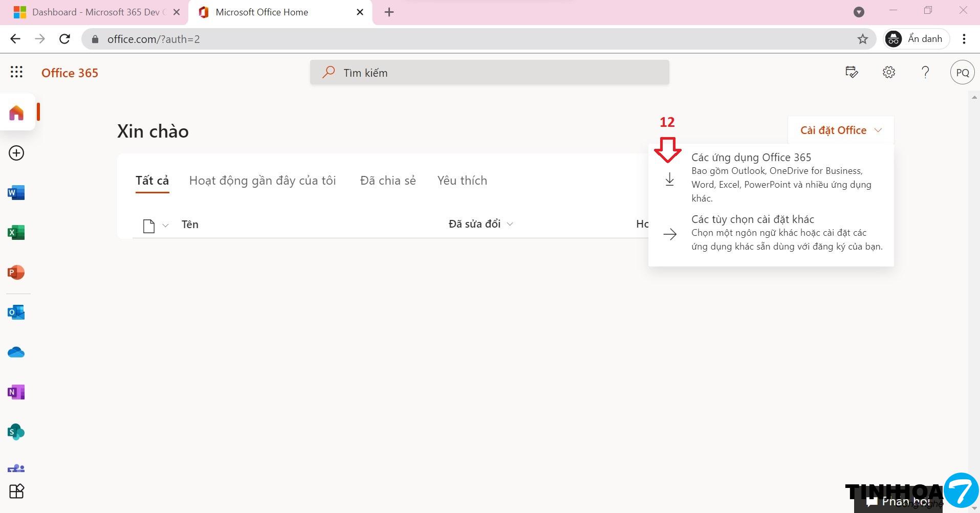
Task: Open OneDrive from the sidebar
Action: [x=16, y=352]
